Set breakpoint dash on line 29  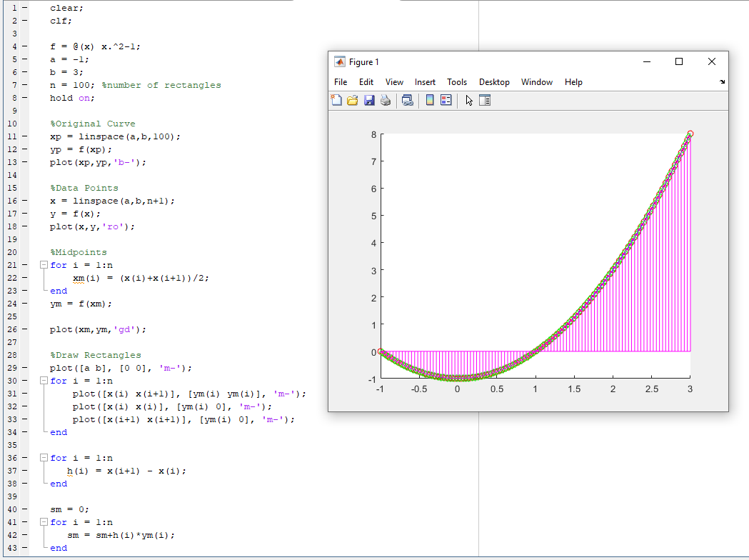(x=24, y=368)
